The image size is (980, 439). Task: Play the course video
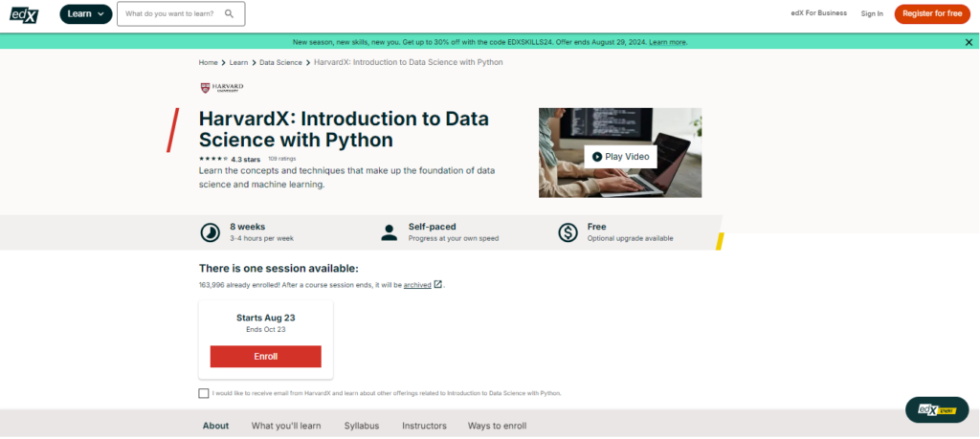tap(620, 157)
